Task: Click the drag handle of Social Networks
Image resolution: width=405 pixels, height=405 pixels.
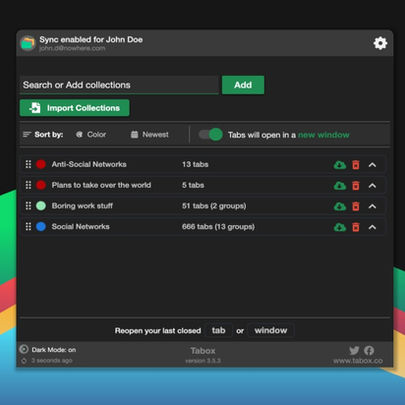Action: click(x=28, y=227)
